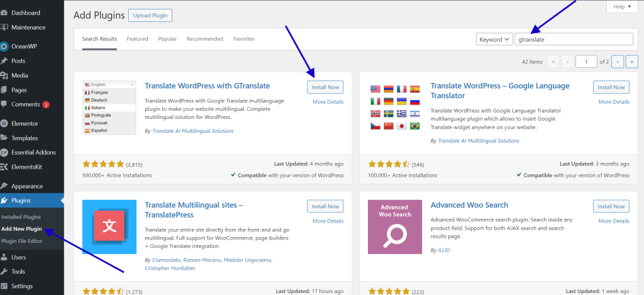The width and height of the screenshot is (644, 295).
Task: Click the current page number field
Action: tap(587, 62)
